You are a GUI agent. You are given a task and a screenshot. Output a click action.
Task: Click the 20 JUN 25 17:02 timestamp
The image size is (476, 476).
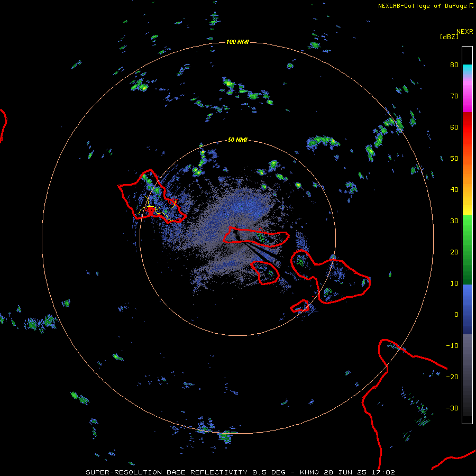(360, 472)
